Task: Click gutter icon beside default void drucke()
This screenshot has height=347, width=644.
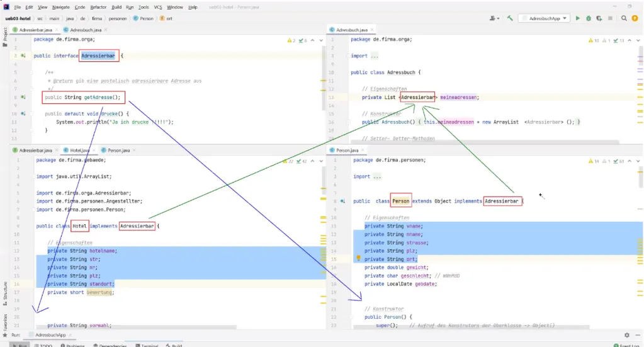Action: [x=23, y=113]
